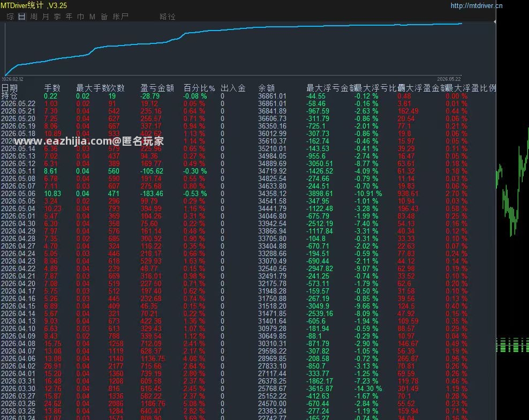Select the 日 daily statistics tab

point(22,17)
